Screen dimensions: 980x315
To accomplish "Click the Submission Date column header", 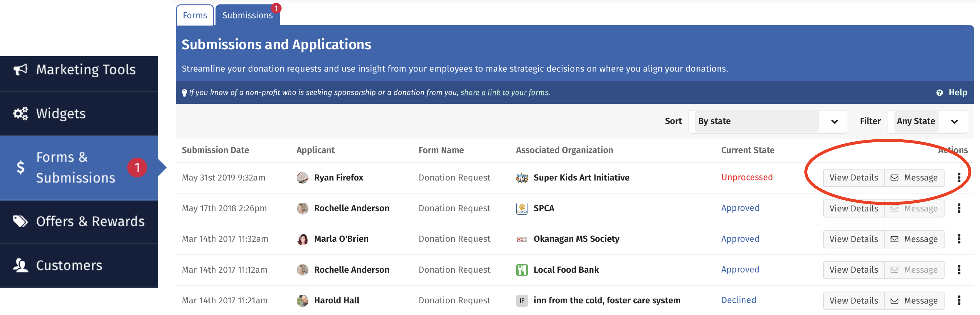I will coord(215,150).
